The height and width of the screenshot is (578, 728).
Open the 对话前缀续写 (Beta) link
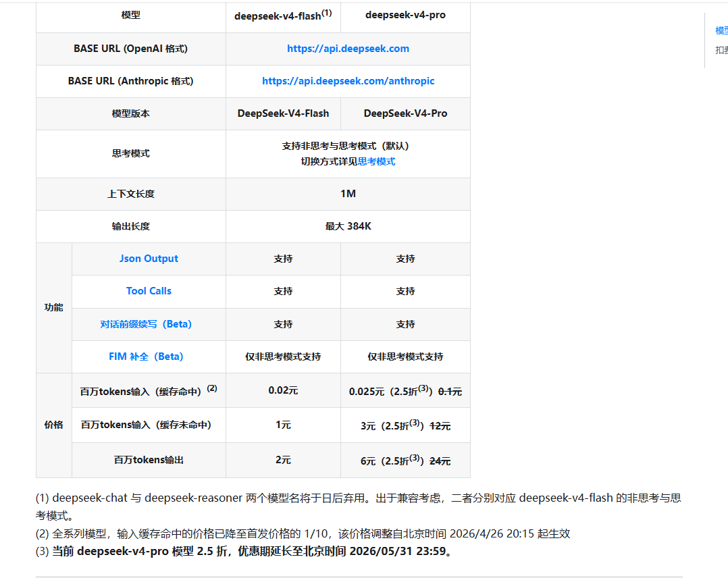[146, 324]
